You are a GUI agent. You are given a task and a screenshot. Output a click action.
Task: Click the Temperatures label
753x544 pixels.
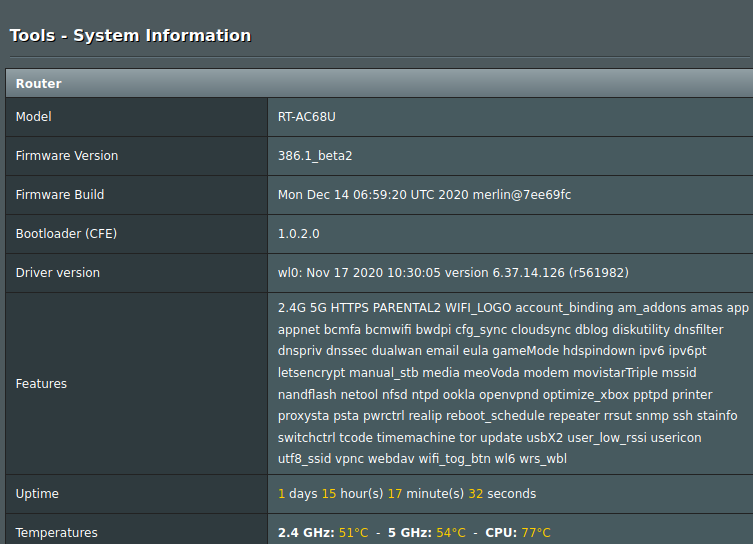click(57, 532)
